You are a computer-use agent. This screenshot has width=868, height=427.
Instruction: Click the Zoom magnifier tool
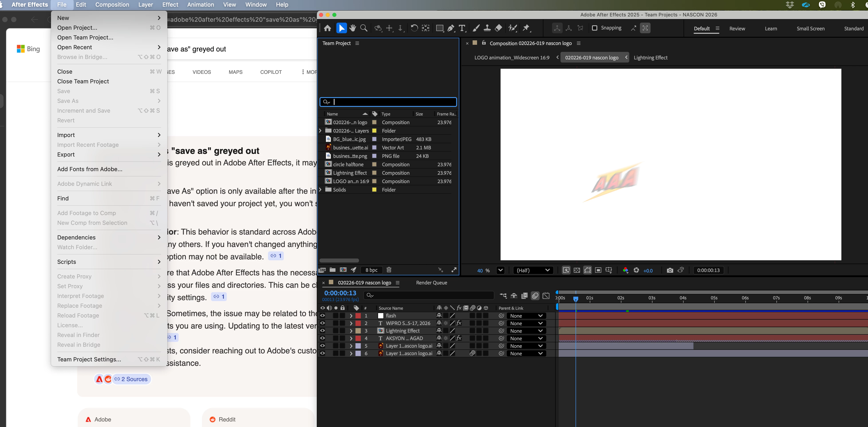point(364,28)
